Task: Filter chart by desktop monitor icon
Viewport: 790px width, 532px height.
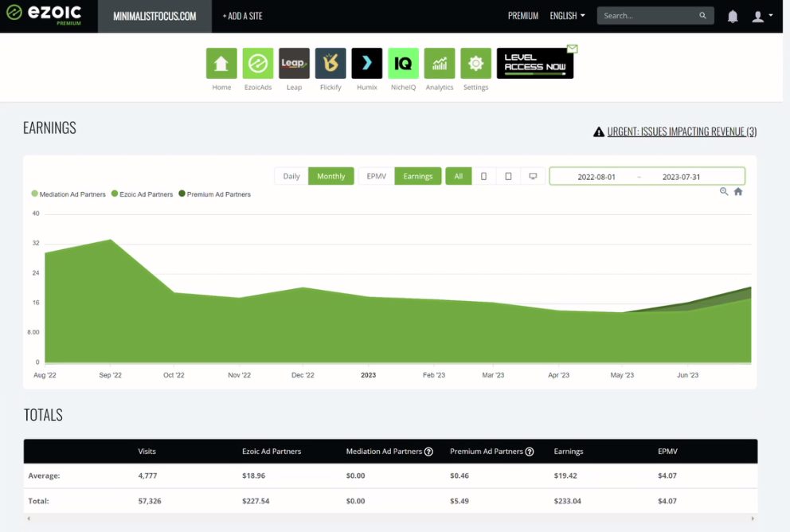Action: coord(533,176)
